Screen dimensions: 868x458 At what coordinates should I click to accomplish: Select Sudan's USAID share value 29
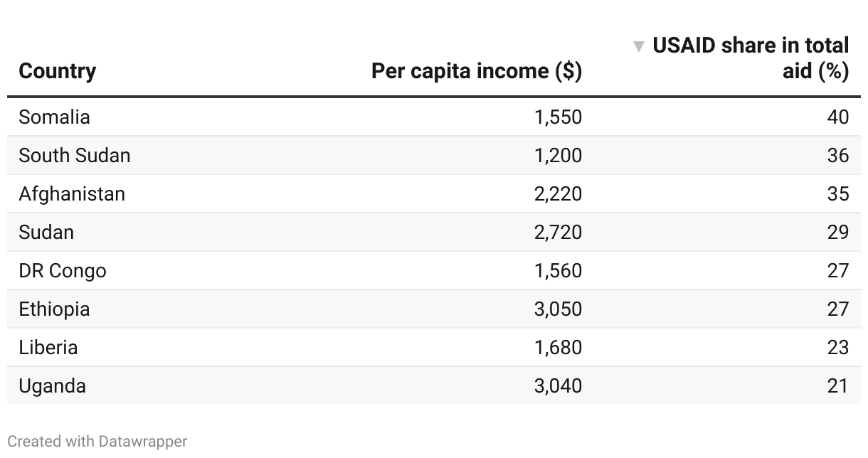click(x=837, y=232)
